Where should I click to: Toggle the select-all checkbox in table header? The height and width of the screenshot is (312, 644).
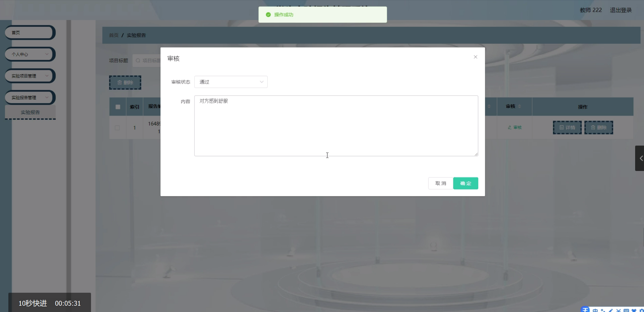coord(117,107)
